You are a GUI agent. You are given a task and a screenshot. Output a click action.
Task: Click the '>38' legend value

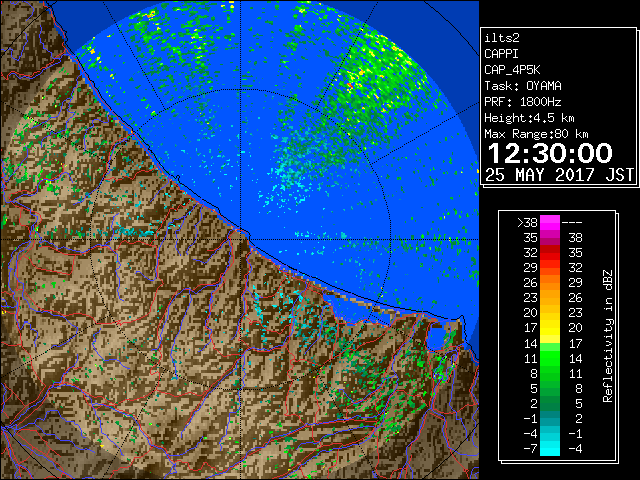(527, 223)
